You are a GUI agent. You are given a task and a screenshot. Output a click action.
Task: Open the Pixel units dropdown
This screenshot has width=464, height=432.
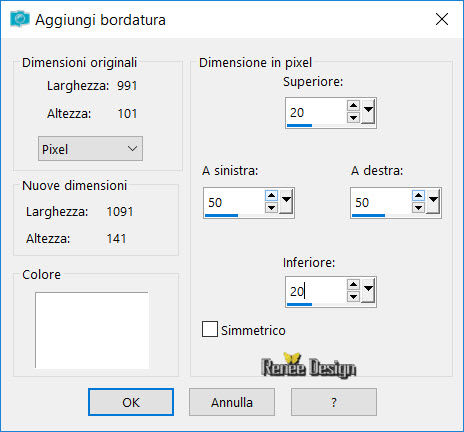(90, 149)
